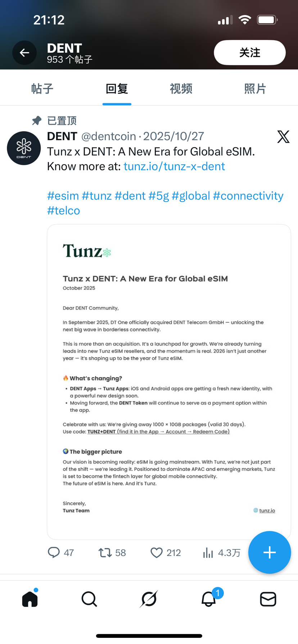
Task: Like the post with heart icon
Action: (157, 552)
